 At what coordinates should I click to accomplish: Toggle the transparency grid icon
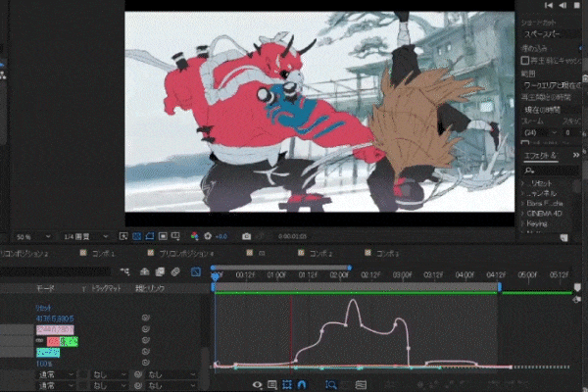(137, 236)
